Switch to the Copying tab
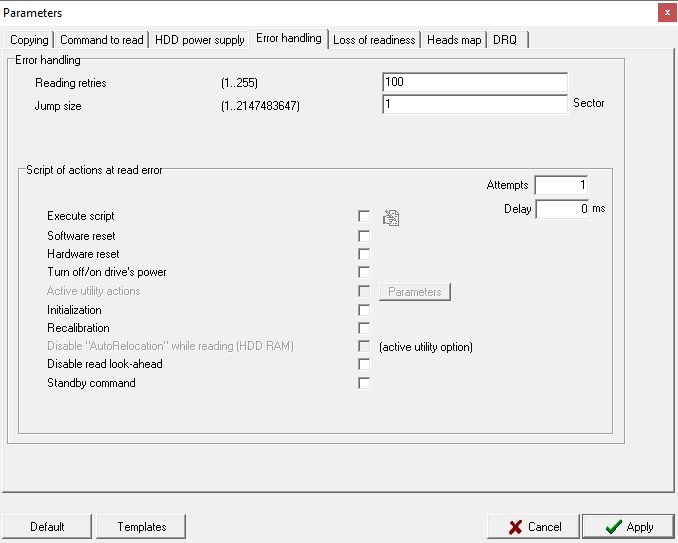The height and width of the screenshot is (543, 678). click(x=29, y=40)
